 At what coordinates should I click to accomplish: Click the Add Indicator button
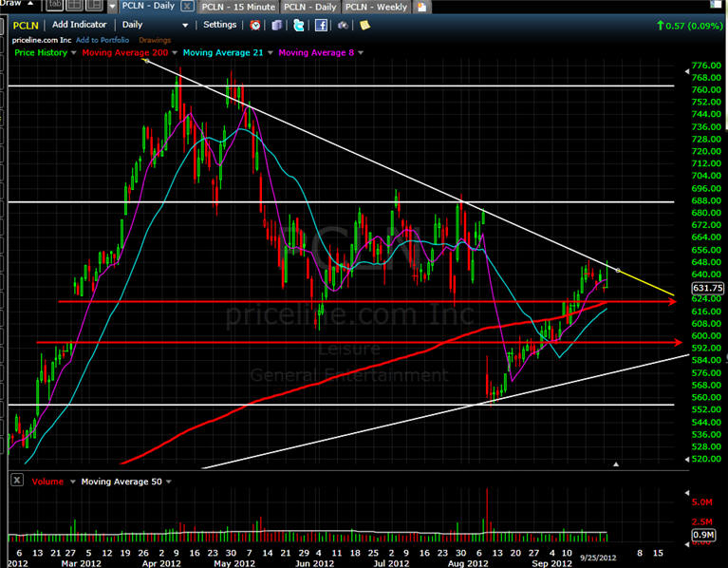pos(79,25)
